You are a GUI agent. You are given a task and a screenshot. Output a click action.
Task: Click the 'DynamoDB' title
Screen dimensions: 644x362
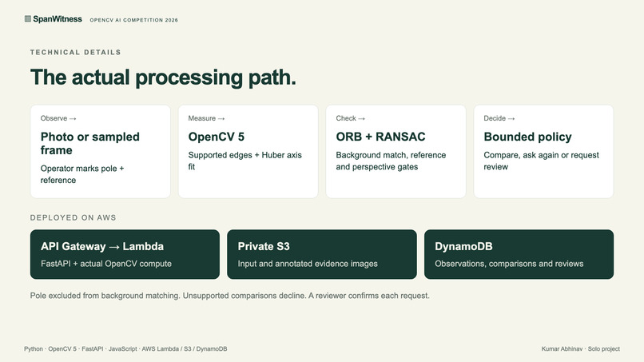point(463,247)
